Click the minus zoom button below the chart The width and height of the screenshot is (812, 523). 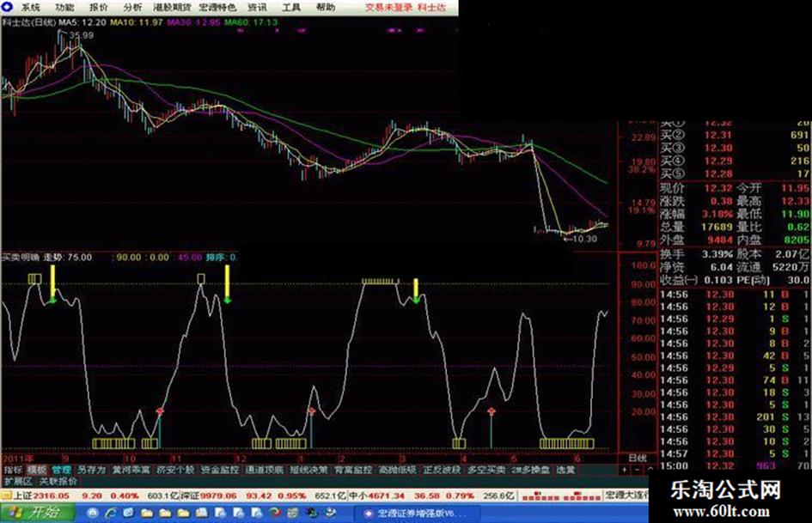coord(637,470)
